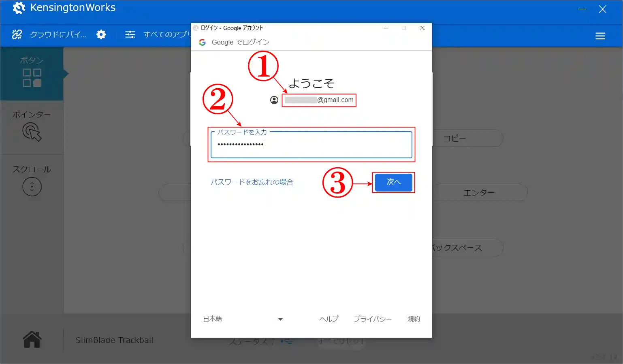This screenshot has height=364, width=623.
Task: Expand the 日本語 language dropdown
Action: (x=243, y=319)
